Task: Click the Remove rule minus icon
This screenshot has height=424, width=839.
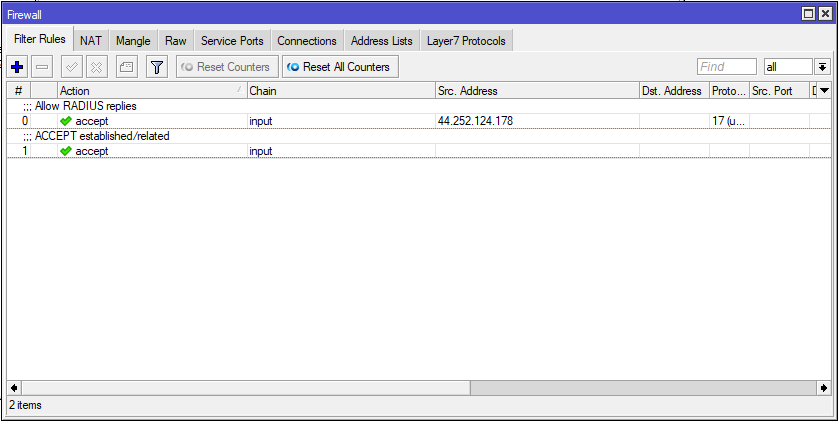Action: (42, 67)
